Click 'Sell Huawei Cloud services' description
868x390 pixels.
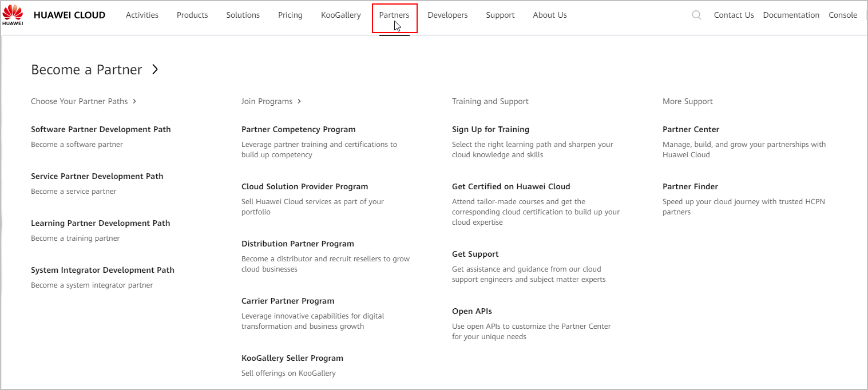[312, 207]
